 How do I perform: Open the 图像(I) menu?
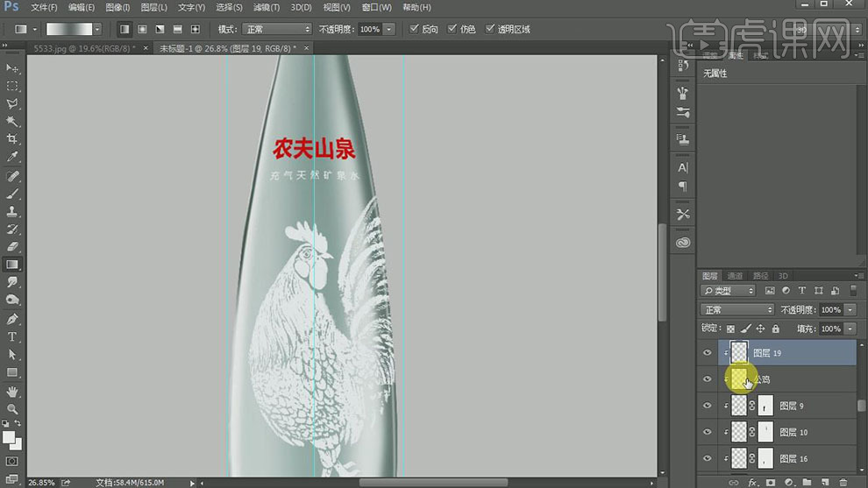(117, 7)
